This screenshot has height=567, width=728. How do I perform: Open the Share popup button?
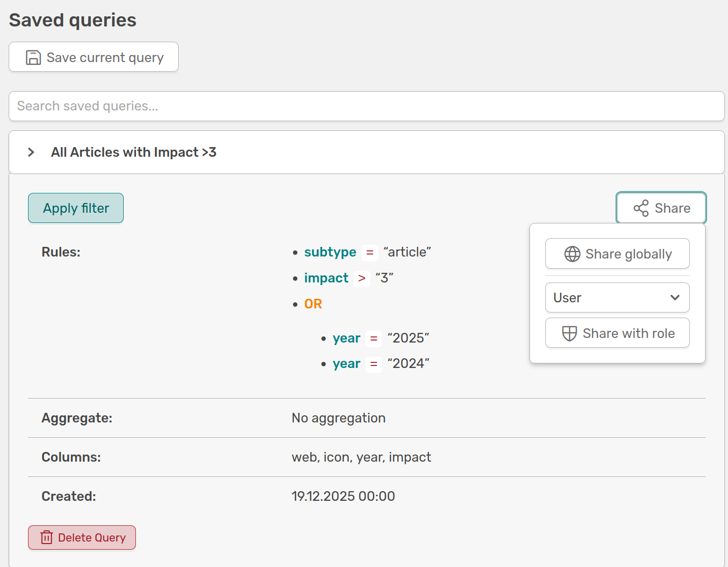coord(661,208)
